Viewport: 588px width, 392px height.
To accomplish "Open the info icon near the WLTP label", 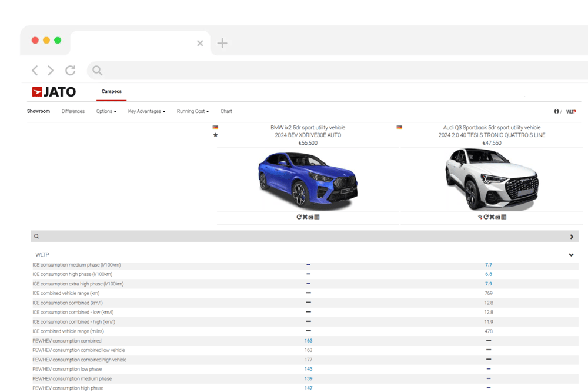I will [556, 111].
